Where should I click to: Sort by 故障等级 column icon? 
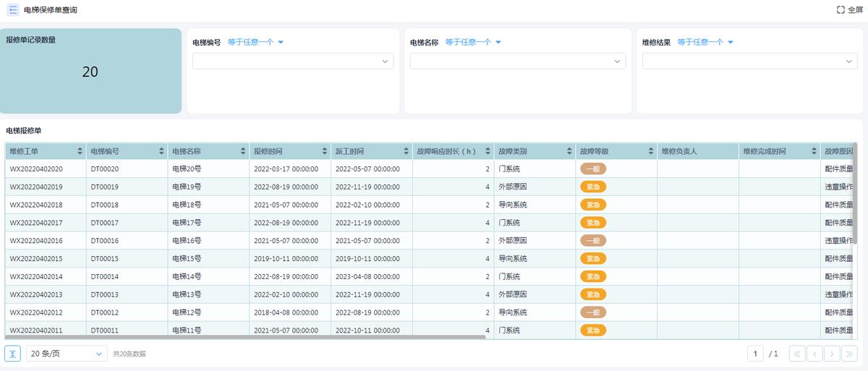tap(650, 151)
